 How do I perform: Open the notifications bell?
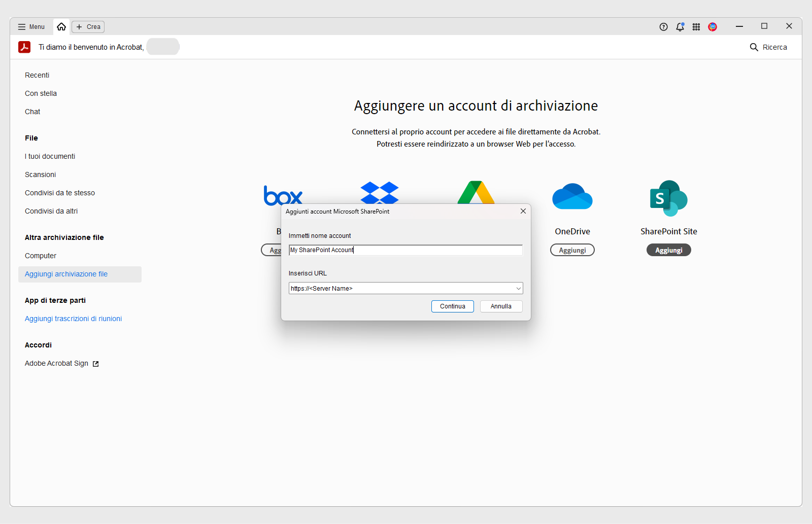[x=680, y=26]
